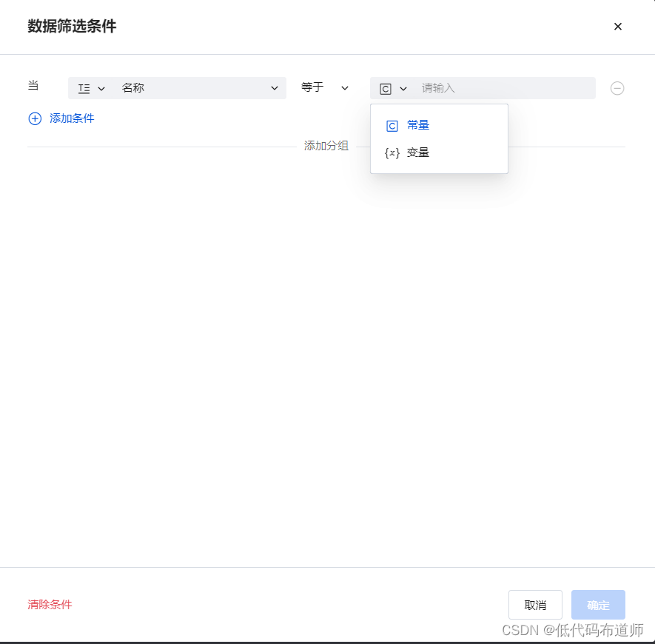Open the field-type dropdown arrow
This screenshot has height=644, width=655.
[101, 88]
